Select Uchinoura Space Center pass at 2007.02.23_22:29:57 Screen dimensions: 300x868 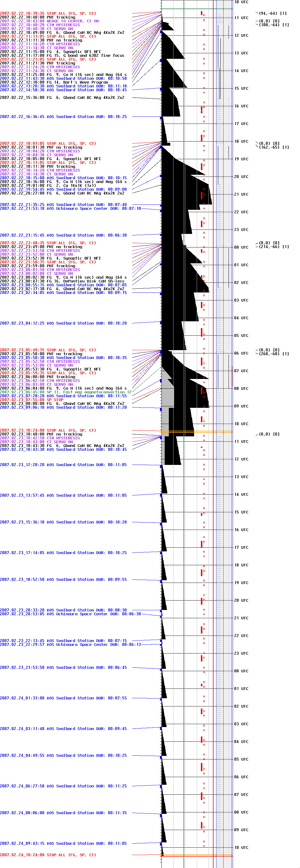click(x=70, y=645)
